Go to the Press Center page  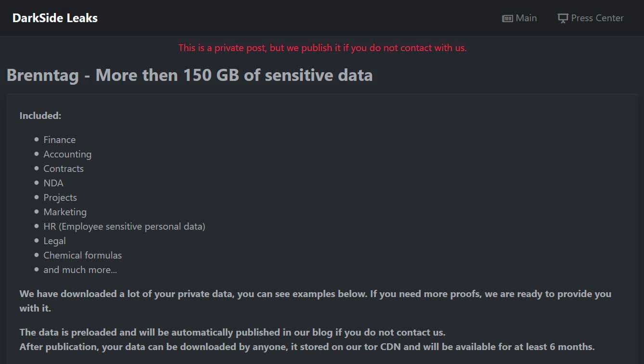pyautogui.click(x=597, y=18)
